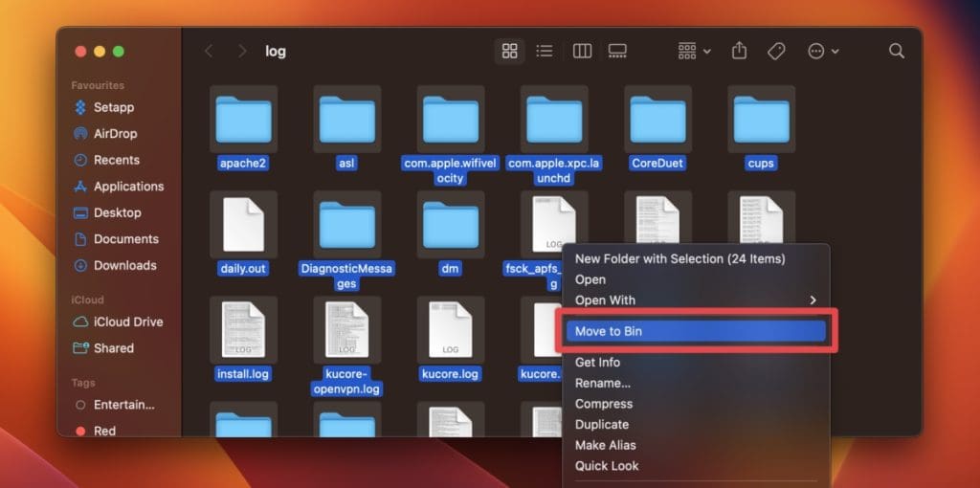Switch to column view

(582, 51)
